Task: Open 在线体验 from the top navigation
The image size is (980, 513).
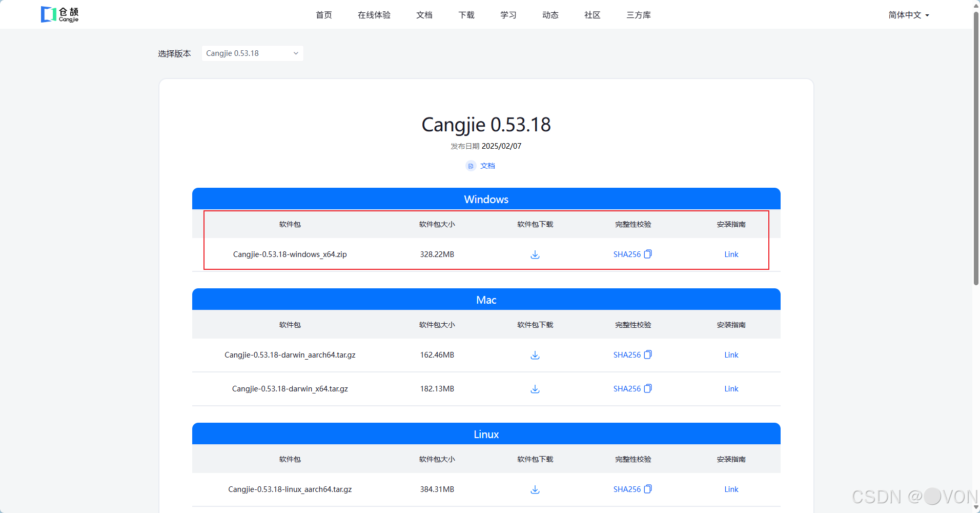Action: pyautogui.click(x=374, y=15)
